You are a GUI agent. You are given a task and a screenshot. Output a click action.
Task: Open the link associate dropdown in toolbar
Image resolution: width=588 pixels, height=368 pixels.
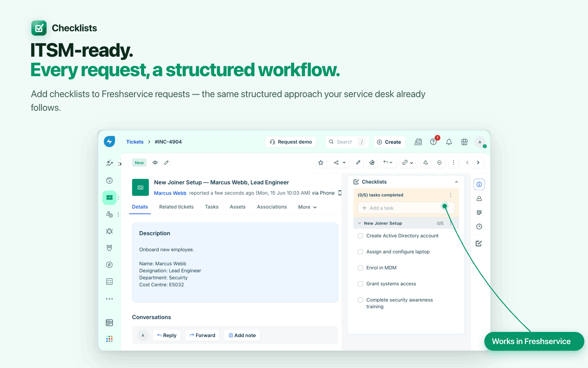pos(408,163)
